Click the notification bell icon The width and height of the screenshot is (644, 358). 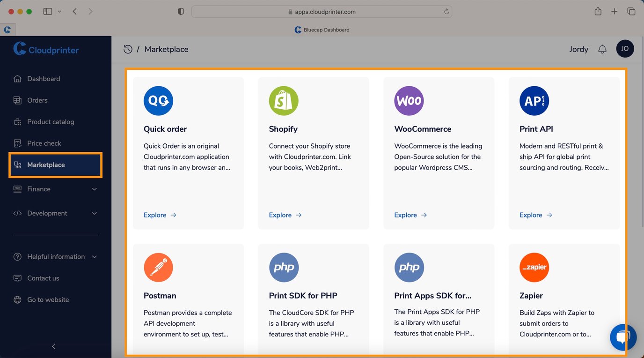click(602, 49)
